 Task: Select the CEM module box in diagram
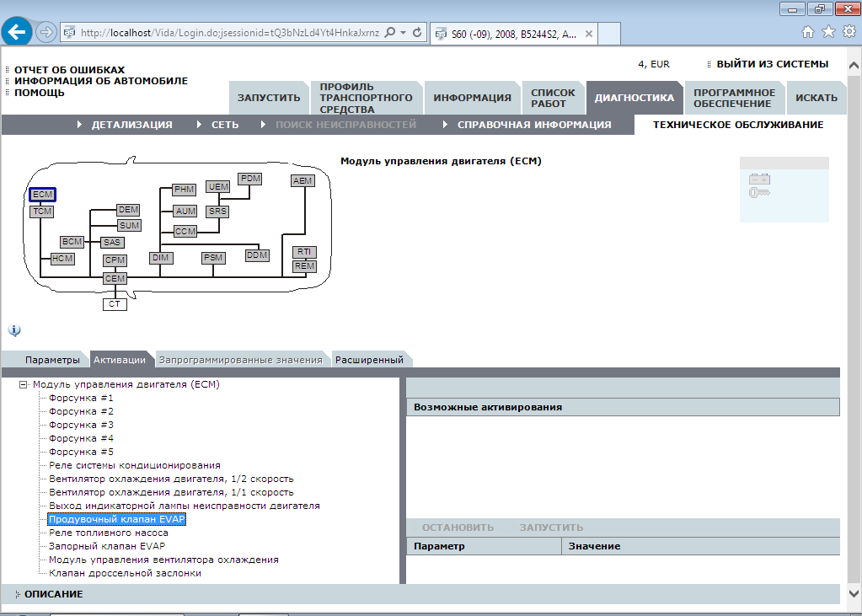[x=115, y=278]
